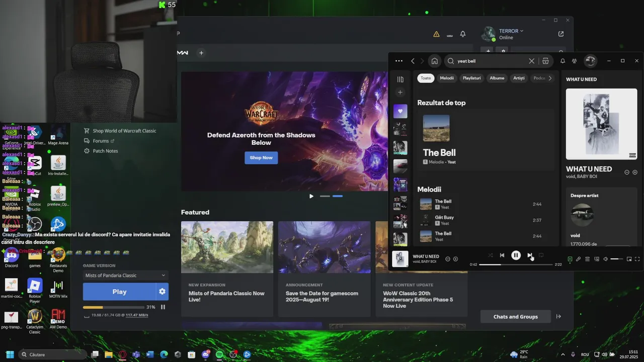Viewport: 644px width, 362px height.
Task: Select the Artiști filter chip
Action: tap(519, 78)
